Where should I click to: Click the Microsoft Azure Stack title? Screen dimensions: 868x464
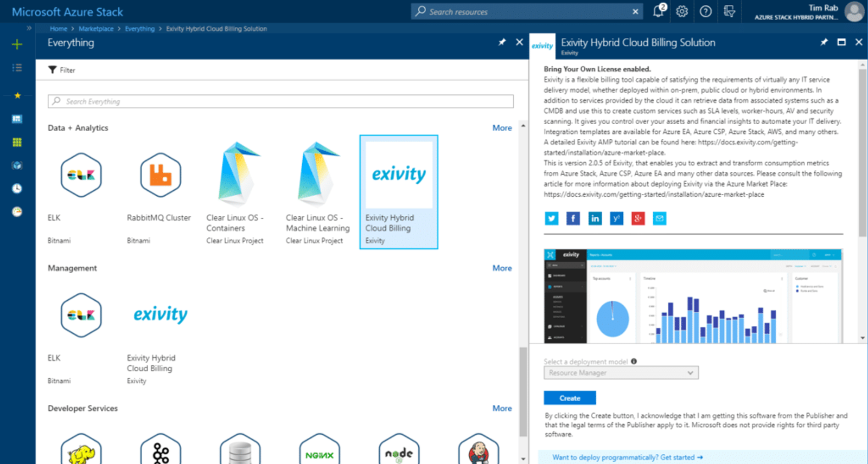[67, 12]
